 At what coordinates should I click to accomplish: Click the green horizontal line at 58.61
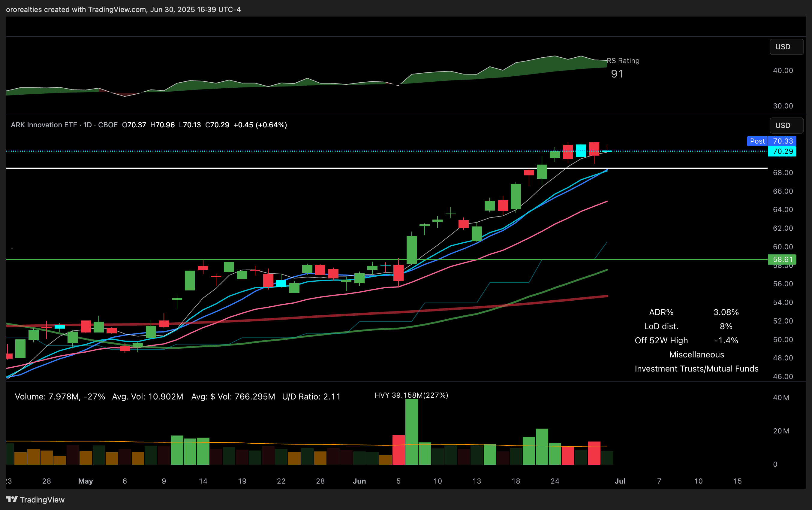point(386,260)
